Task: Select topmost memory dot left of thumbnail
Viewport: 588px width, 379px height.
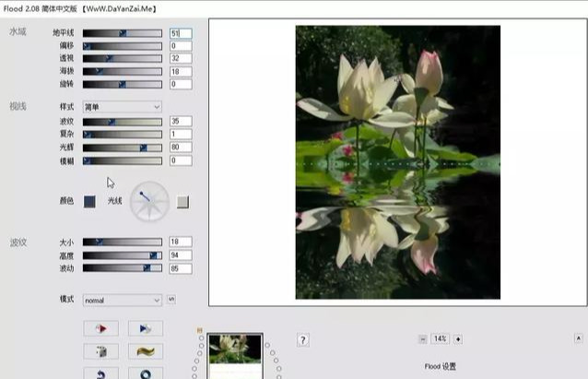Action: coord(201,338)
